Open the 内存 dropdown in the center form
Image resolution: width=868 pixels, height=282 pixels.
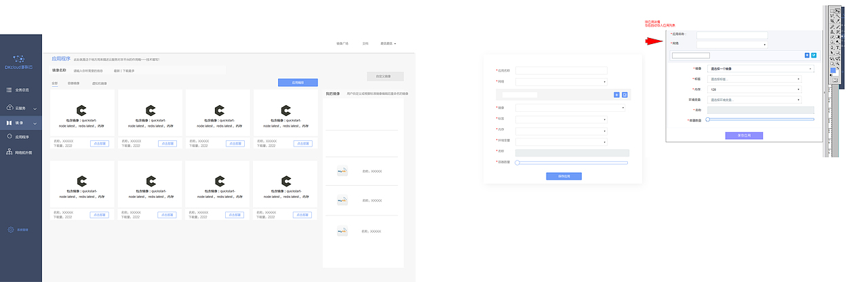(x=561, y=130)
